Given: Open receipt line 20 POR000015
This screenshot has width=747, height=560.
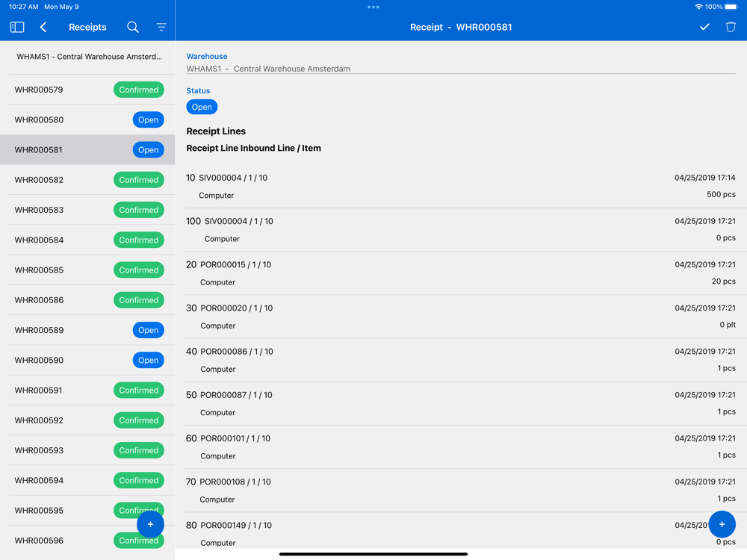Looking at the screenshot, I should tap(460, 273).
